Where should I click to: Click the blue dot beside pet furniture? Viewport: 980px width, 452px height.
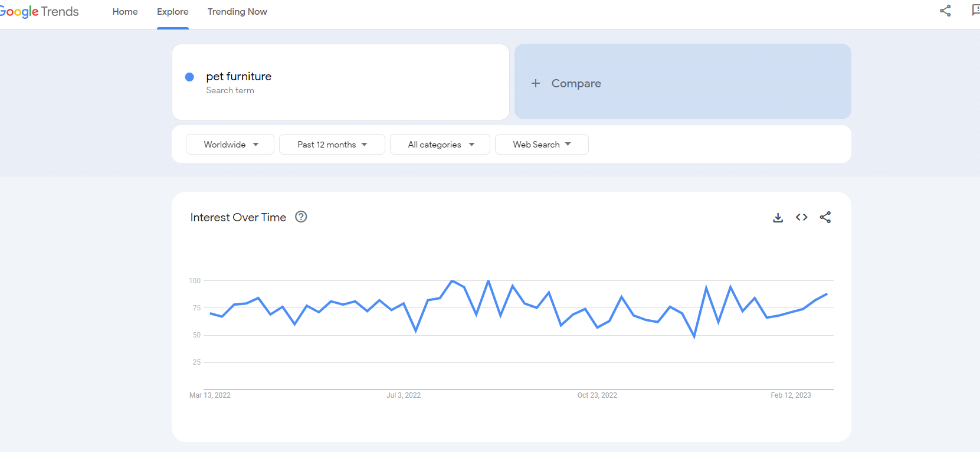pos(189,77)
